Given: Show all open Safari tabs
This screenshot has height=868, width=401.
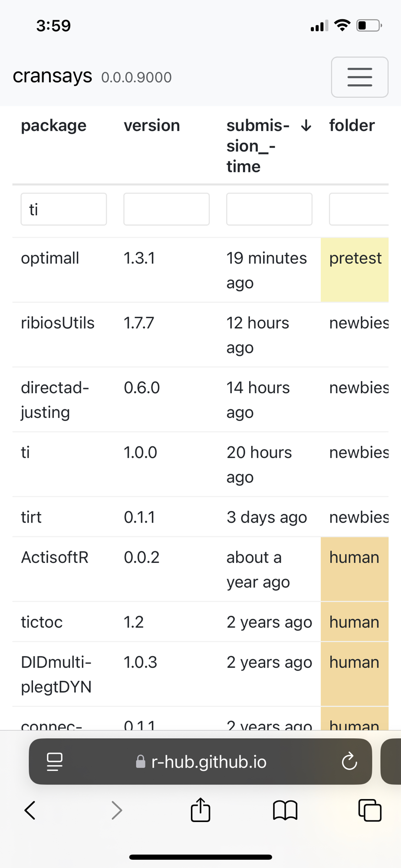Looking at the screenshot, I should [x=370, y=810].
